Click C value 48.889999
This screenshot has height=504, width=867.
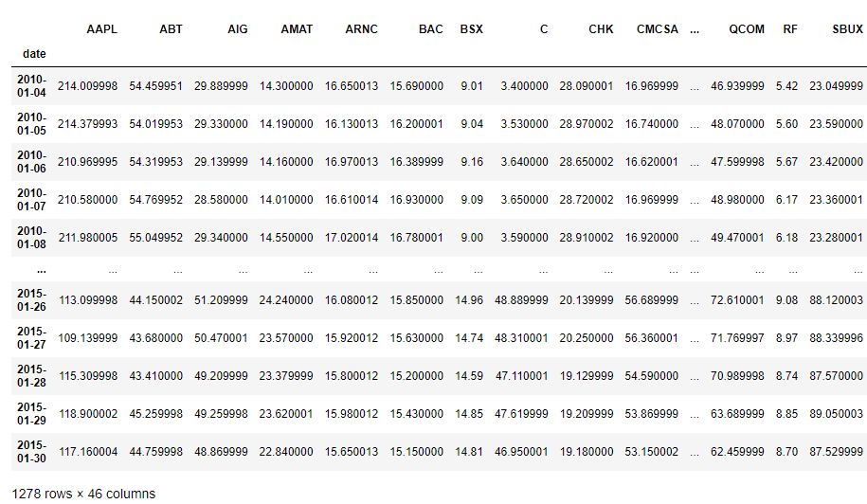point(521,300)
